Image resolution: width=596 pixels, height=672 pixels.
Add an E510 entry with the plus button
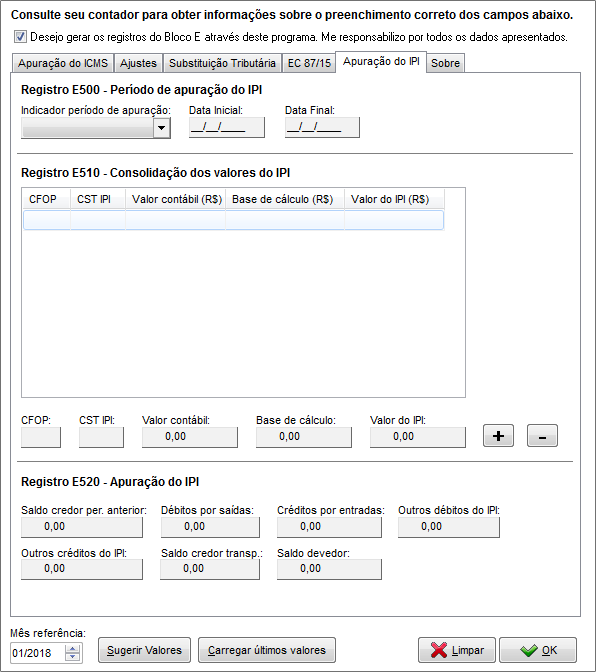[498, 436]
